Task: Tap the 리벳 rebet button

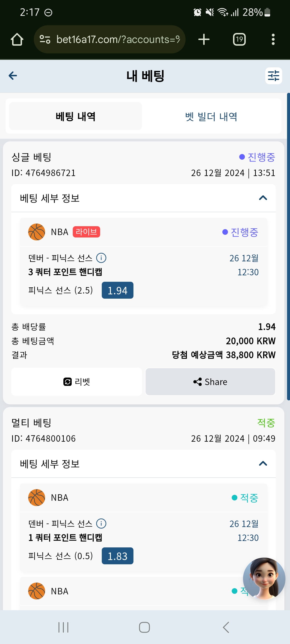Action: [77, 382]
